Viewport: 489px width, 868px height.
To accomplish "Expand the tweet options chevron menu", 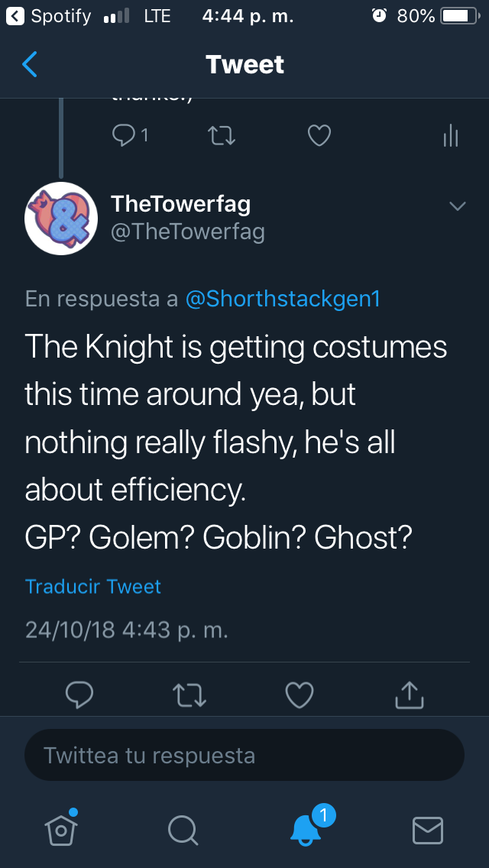I will point(457,206).
